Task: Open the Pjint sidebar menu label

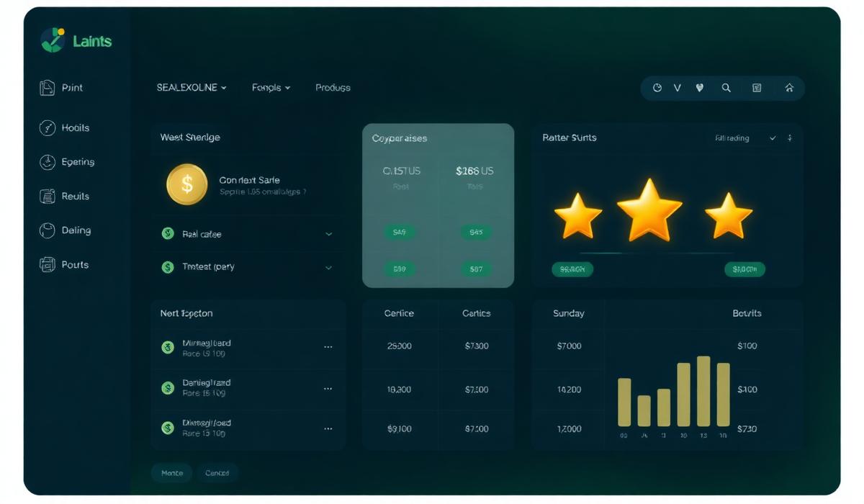Action: point(72,88)
